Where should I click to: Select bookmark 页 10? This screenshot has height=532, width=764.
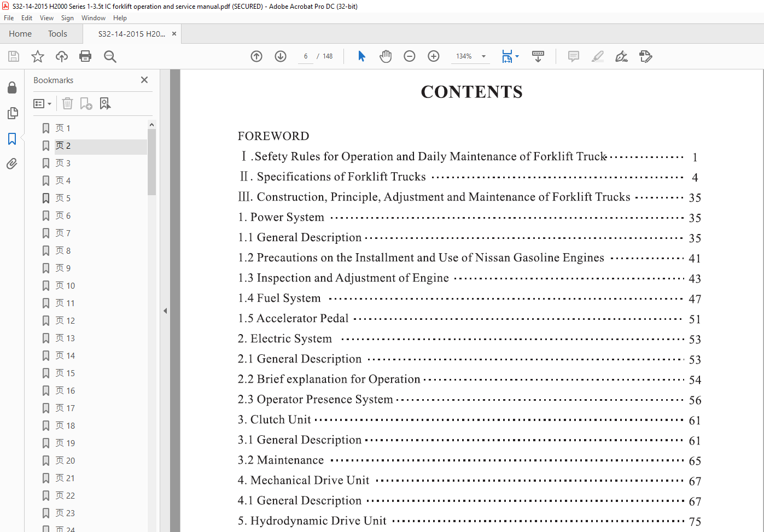[65, 285]
